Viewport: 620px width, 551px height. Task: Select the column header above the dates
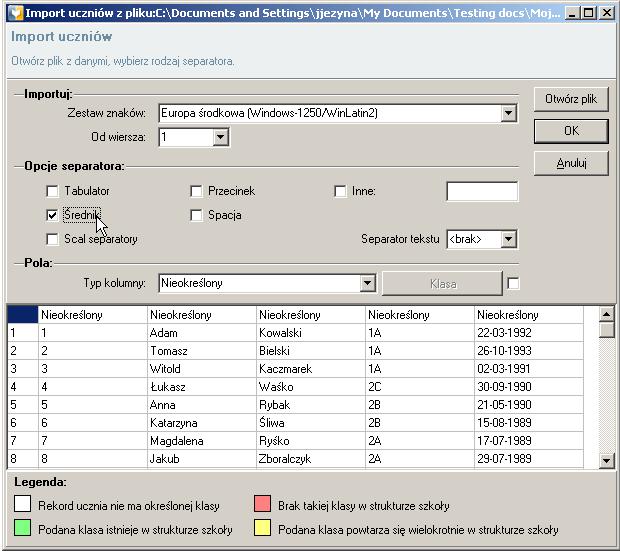[529, 315]
